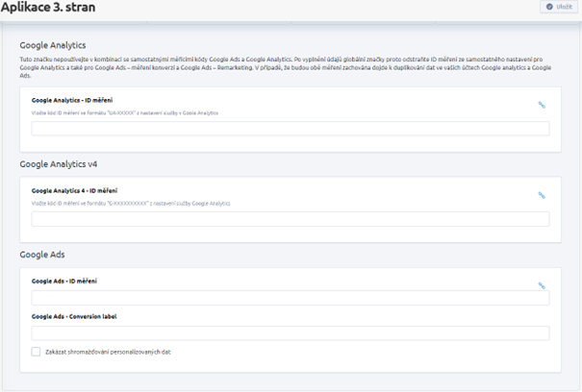
Task: Click the link icon beside Google Analytics 4 - ID měření
Action: tap(542, 195)
